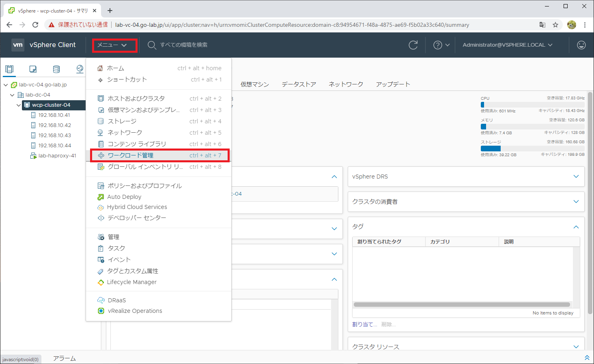Screen dimensions: 594x364
Task: Open vRealize Operations
Action: [x=159, y=311]
